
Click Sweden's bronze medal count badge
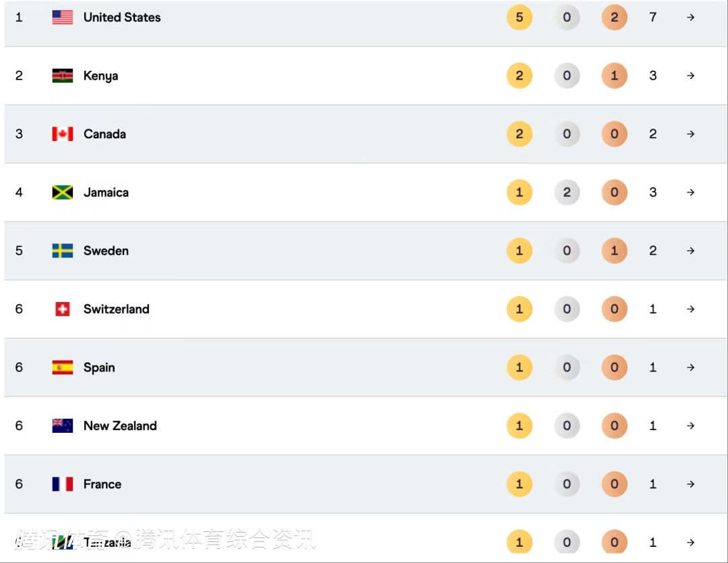tap(614, 251)
